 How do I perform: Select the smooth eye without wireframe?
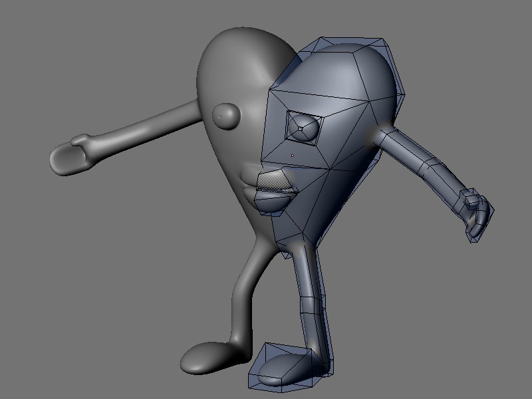pyautogui.click(x=226, y=116)
